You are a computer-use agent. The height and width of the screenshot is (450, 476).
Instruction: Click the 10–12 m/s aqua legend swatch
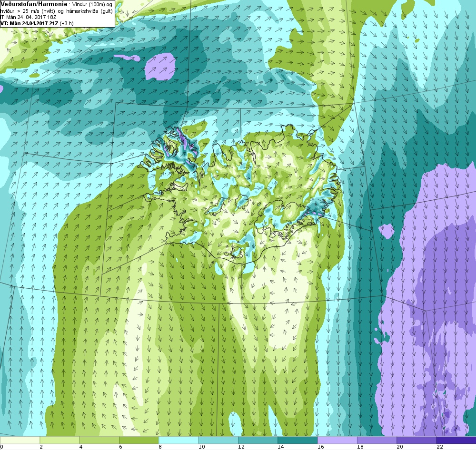[x=218, y=440]
